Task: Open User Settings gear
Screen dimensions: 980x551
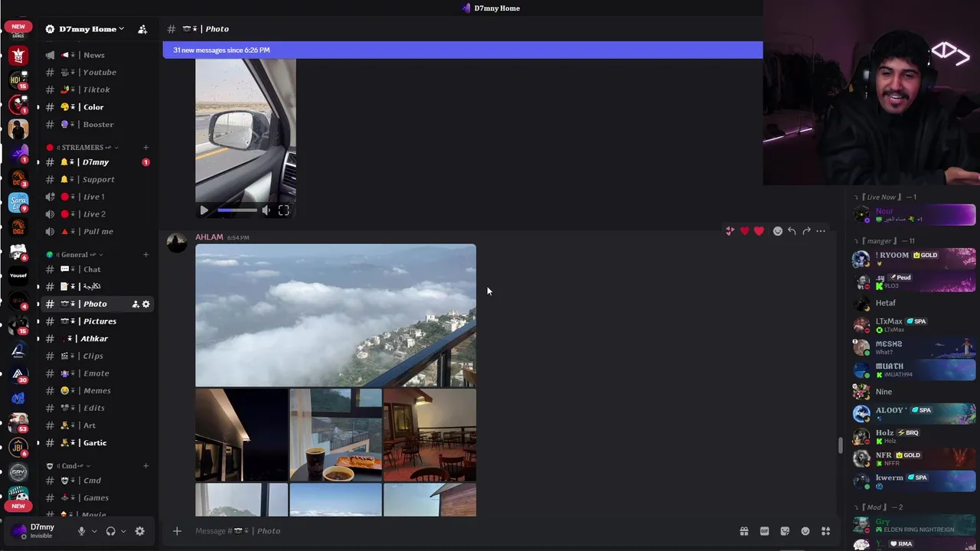Action: [x=139, y=531]
